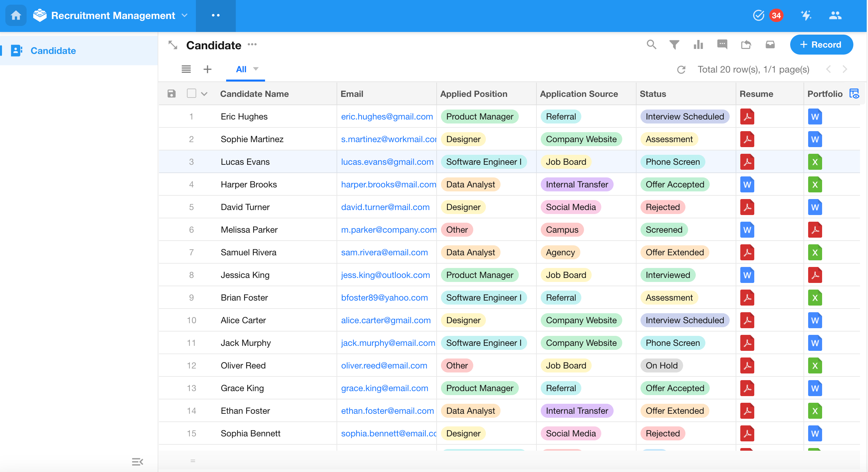Open Grace King's PDF resume
Viewport: 868px width, 472px height.
747,388
